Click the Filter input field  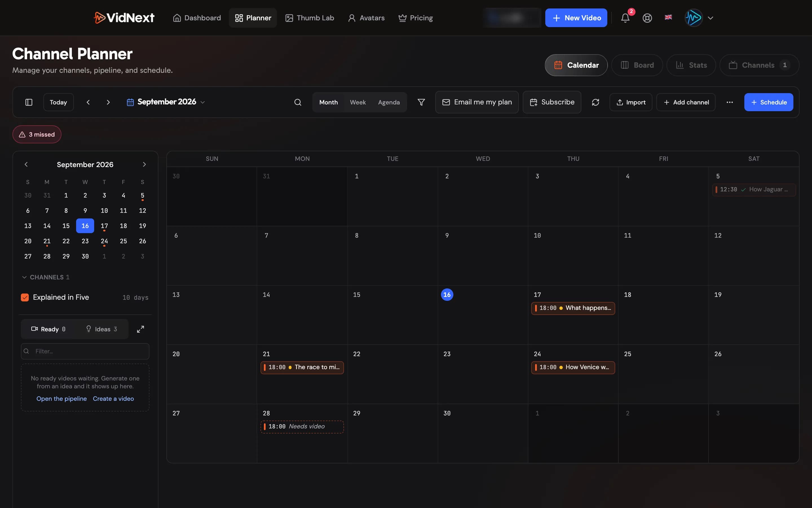click(x=85, y=351)
